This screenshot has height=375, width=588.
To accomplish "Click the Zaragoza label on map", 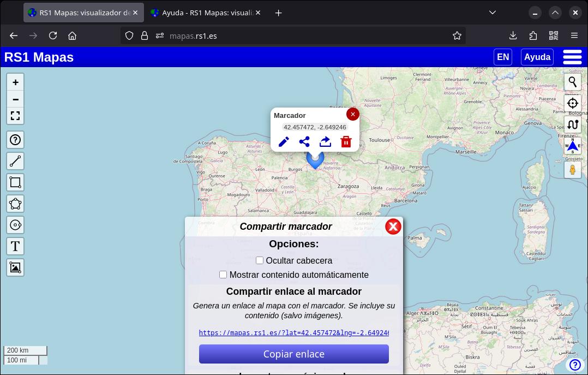I will point(348,186).
